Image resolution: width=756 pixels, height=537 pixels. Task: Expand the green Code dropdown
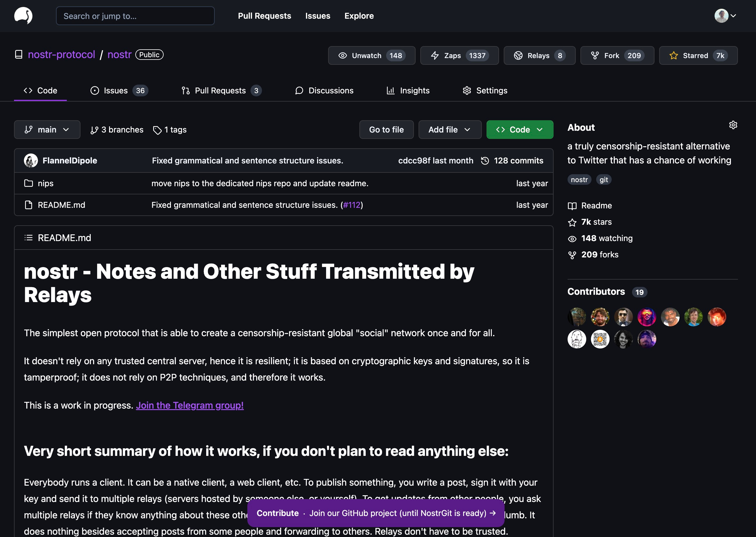point(519,129)
